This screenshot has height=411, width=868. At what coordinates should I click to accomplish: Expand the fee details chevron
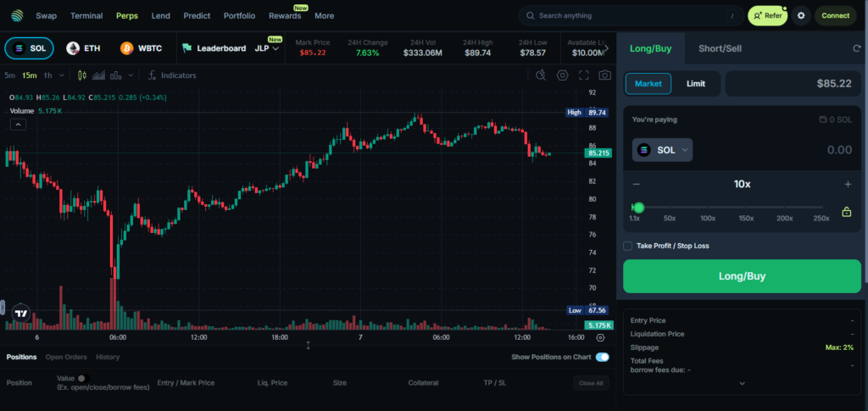742,383
